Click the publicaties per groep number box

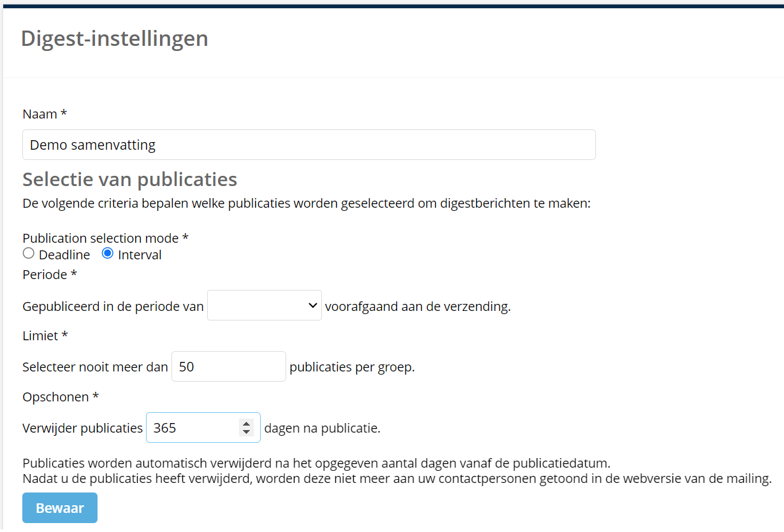tap(228, 366)
